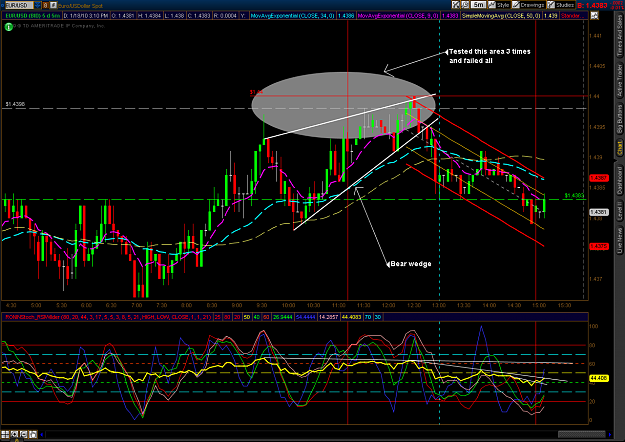The height and width of the screenshot is (442, 625).
Task: Click the orange icon beside the symbol dropdown
Action: 45,5
